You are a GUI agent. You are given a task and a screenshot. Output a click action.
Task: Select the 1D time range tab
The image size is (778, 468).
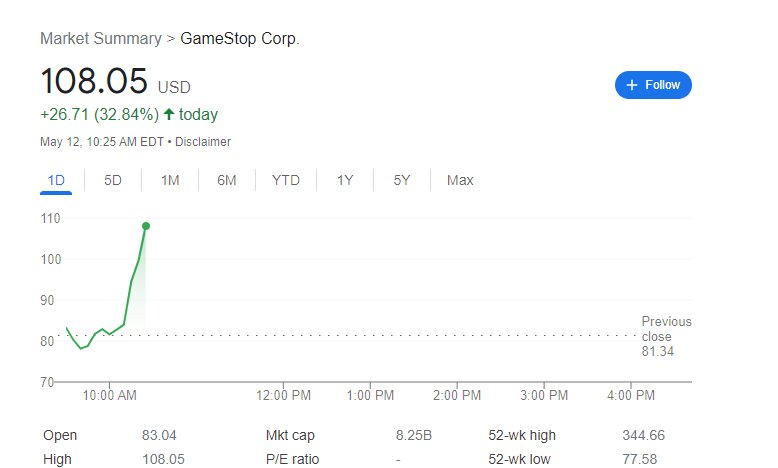[x=56, y=180]
